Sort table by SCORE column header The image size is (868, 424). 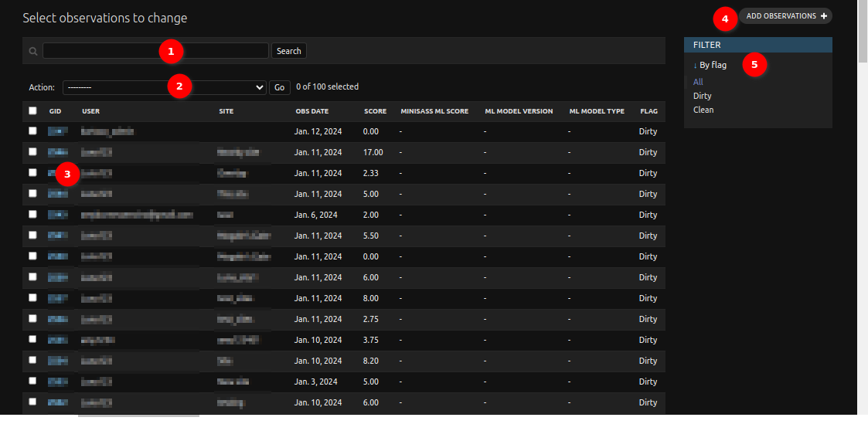click(x=376, y=111)
